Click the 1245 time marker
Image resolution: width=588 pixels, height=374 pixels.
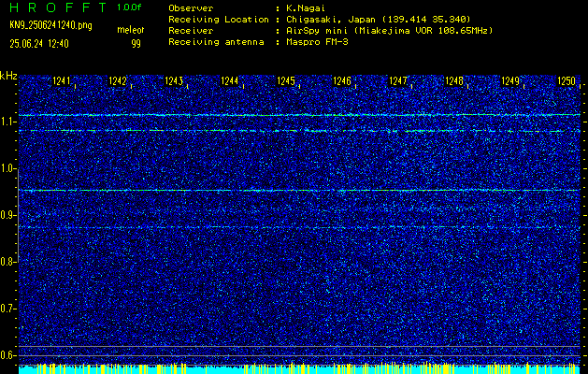(x=286, y=81)
